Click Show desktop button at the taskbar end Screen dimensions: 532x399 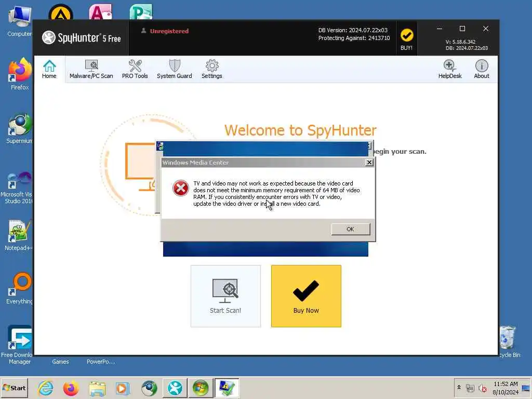pos(526,388)
